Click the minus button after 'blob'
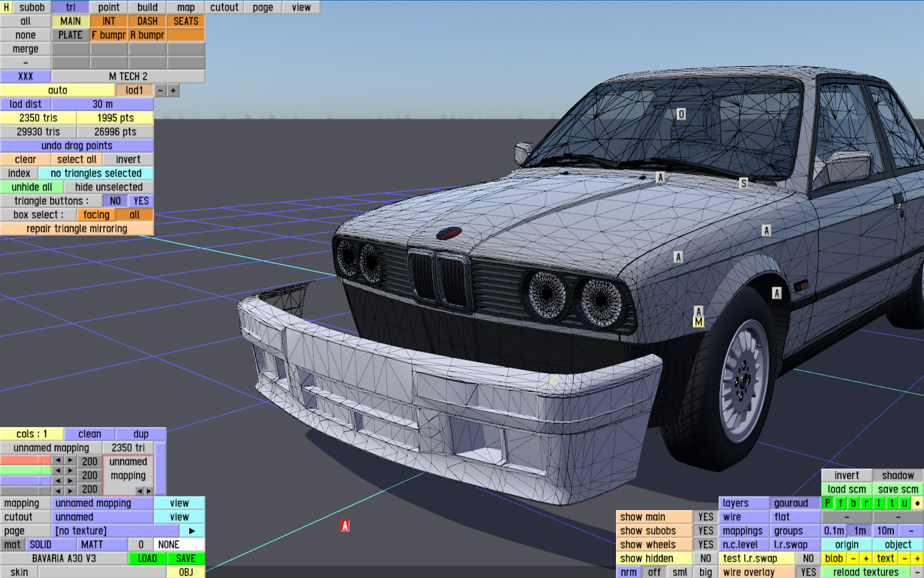924x578 pixels. (x=853, y=559)
